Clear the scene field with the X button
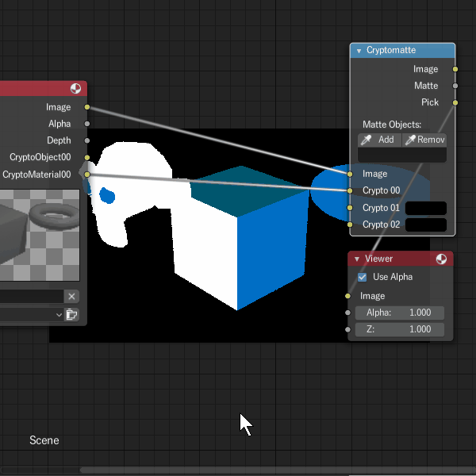476x476 pixels. (x=71, y=297)
